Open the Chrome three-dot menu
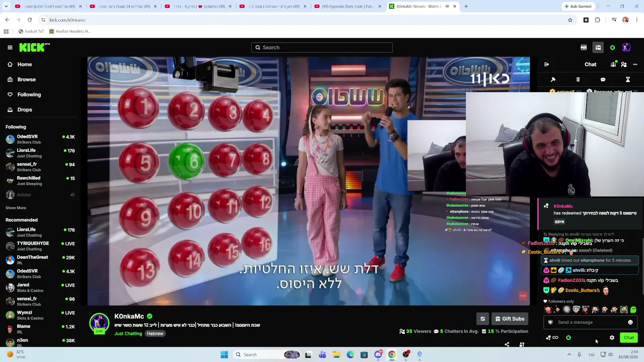This screenshot has height=362, width=644. click(636, 20)
